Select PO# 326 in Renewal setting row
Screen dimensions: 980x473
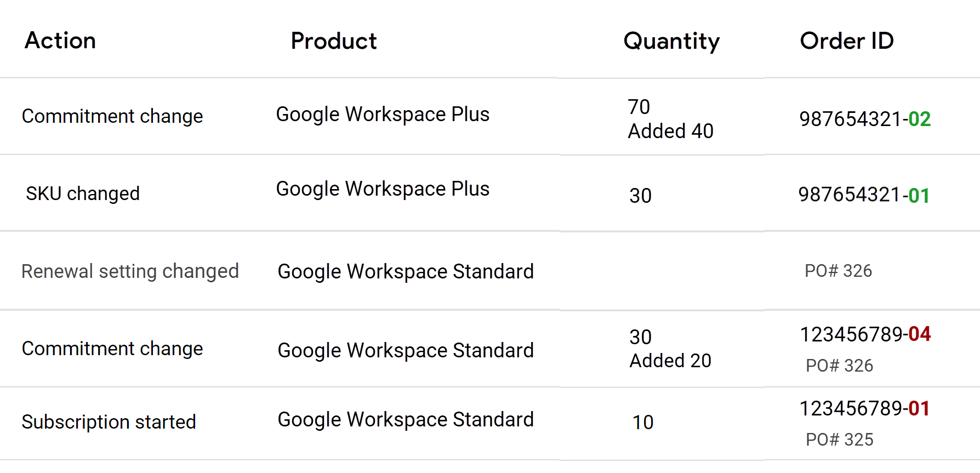pyautogui.click(x=838, y=271)
